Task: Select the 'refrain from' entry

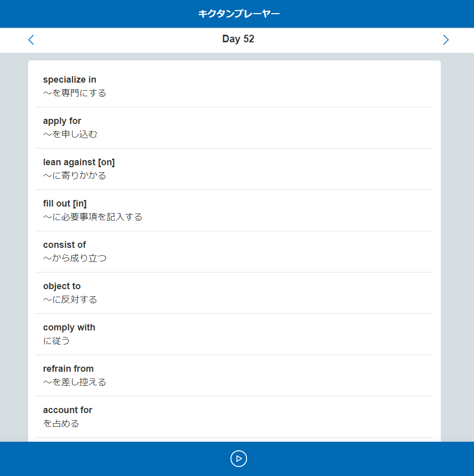Action: pyautogui.click(x=68, y=369)
